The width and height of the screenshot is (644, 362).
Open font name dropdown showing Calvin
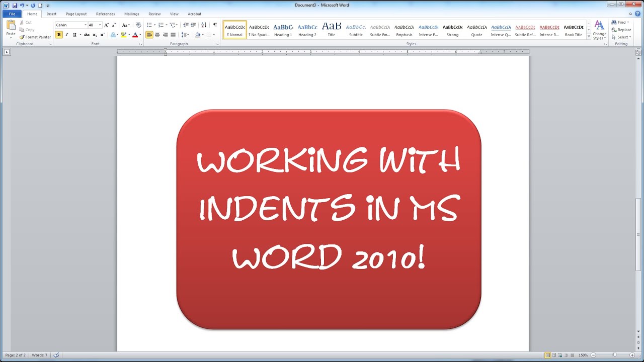click(85, 25)
